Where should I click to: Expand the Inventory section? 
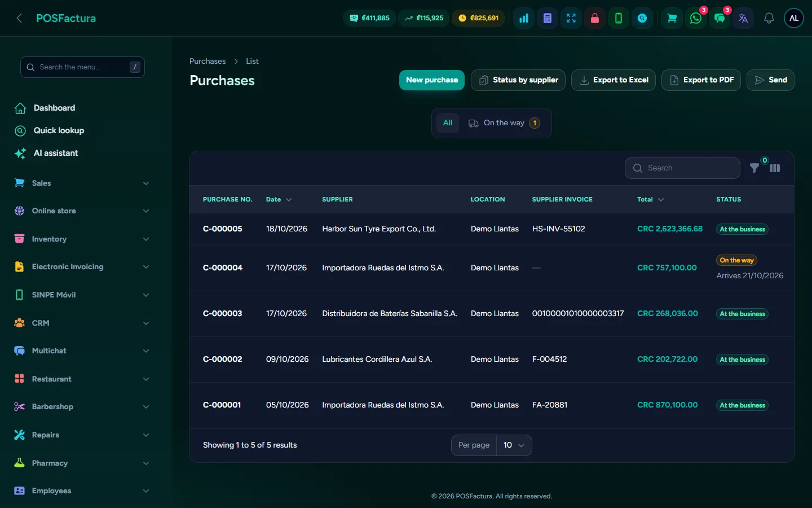click(82, 239)
